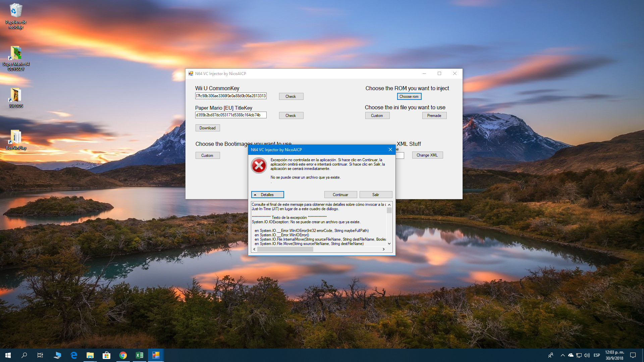Switch to Excel on the taskbar
The width and height of the screenshot is (644, 362).
[x=139, y=355]
